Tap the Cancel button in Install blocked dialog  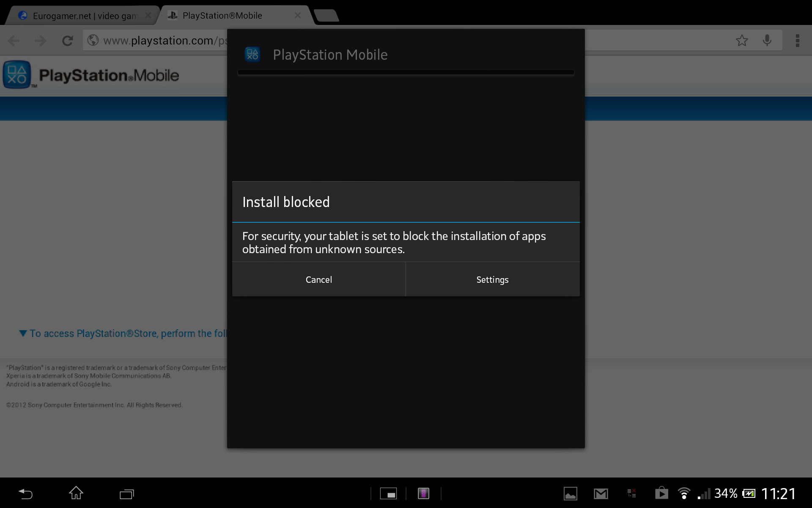[x=319, y=279]
